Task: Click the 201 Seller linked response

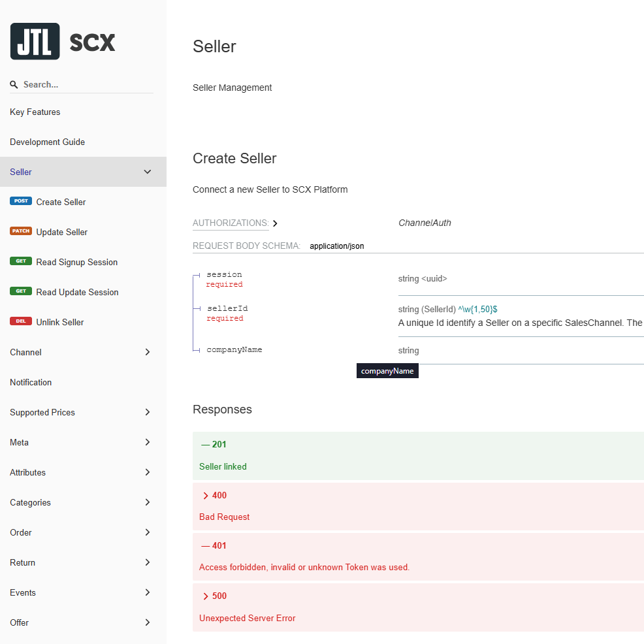Action: tap(418, 455)
